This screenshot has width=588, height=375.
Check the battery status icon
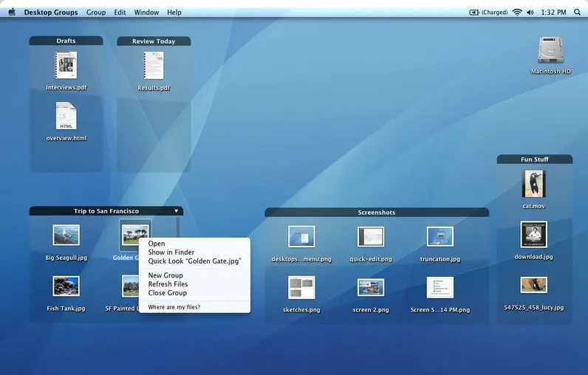(x=474, y=13)
